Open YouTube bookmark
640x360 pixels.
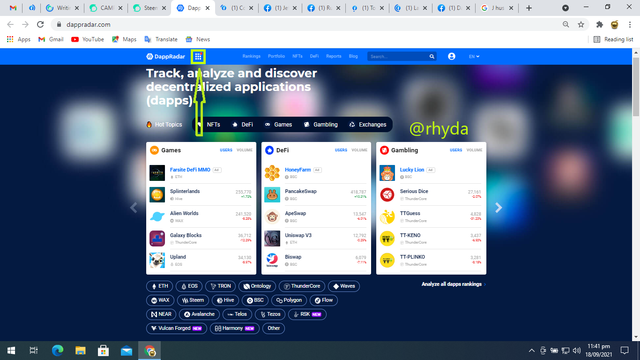click(x=87, y=39)
